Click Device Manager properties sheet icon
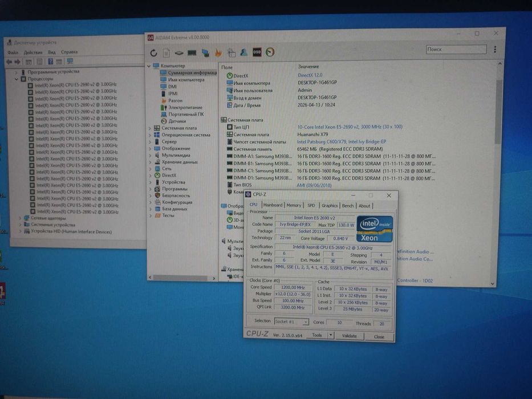Viewport: 532px width, 399px height. (x=40, y=62)
